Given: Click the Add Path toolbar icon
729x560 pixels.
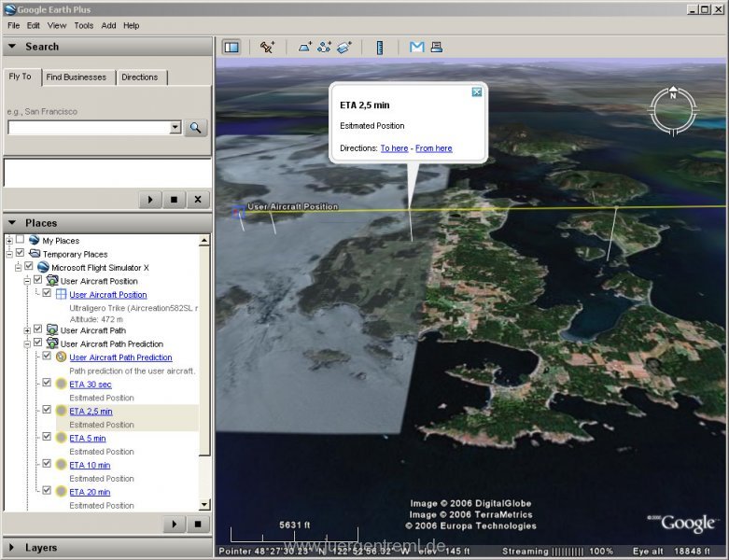Looking at the screenshot, I should coord(324,47).
